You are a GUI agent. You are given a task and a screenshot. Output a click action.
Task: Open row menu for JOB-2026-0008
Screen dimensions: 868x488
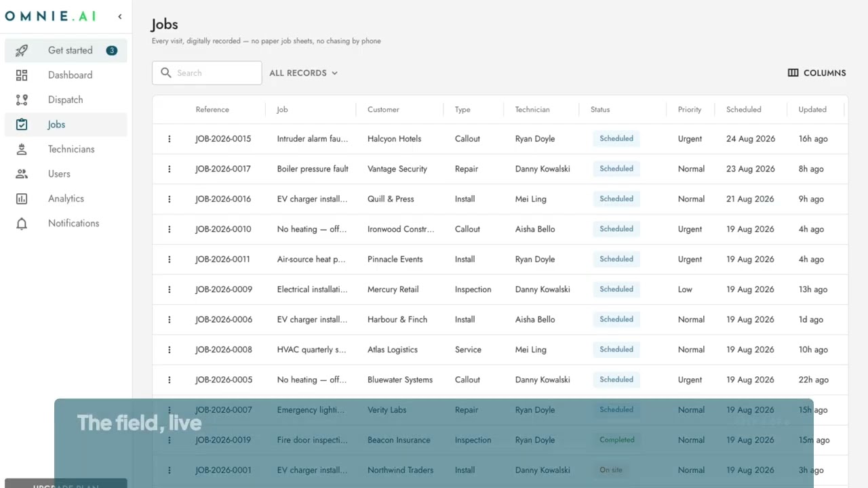(x=170, y=350)
